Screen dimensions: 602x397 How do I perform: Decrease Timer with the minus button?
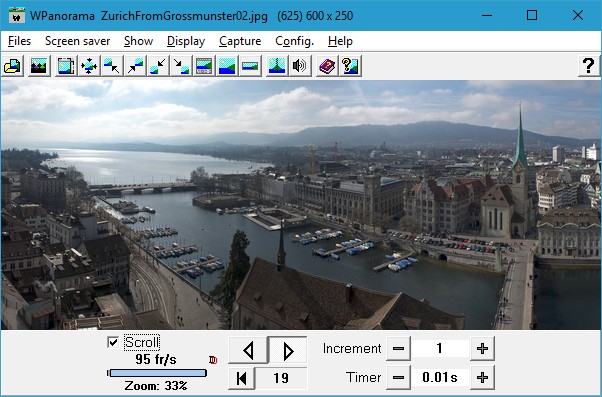click(398, 377)
